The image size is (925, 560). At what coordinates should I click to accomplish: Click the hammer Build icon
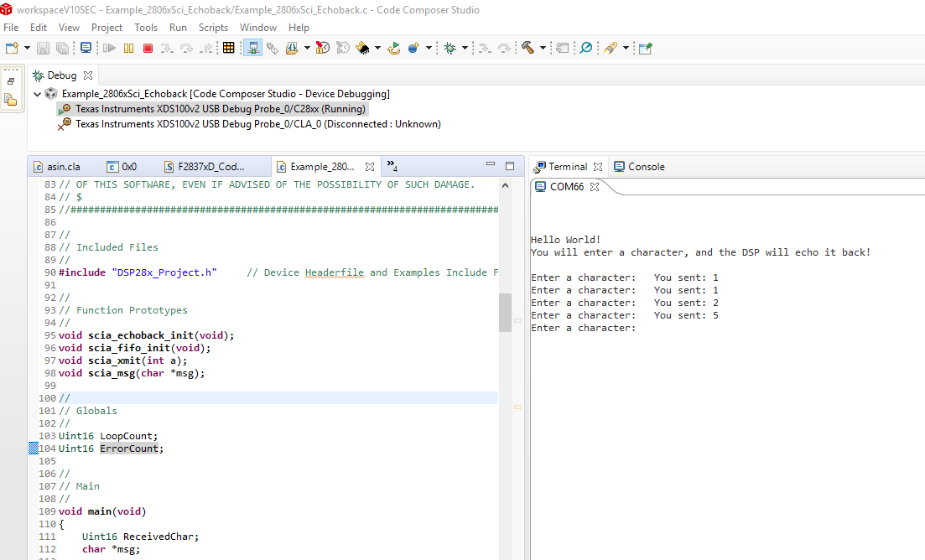click(x=527, y=49)
